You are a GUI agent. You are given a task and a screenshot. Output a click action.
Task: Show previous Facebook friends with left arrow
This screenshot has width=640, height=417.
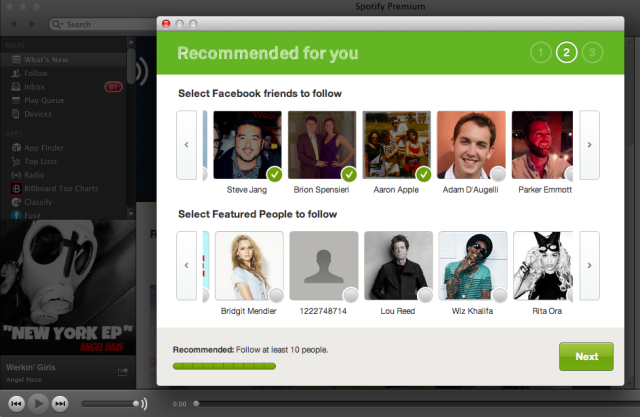pyautogui.click(x=187, y=145)
